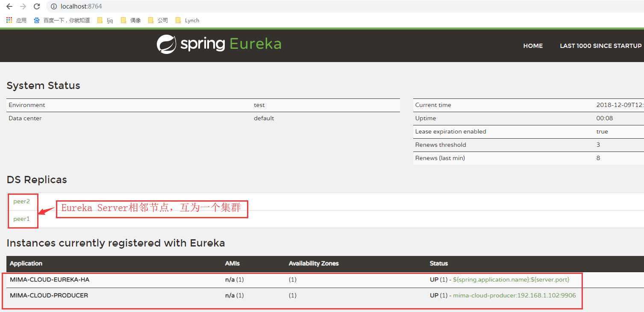
Task: Select Renews (last min) value 8
Action: click(598, 158)
